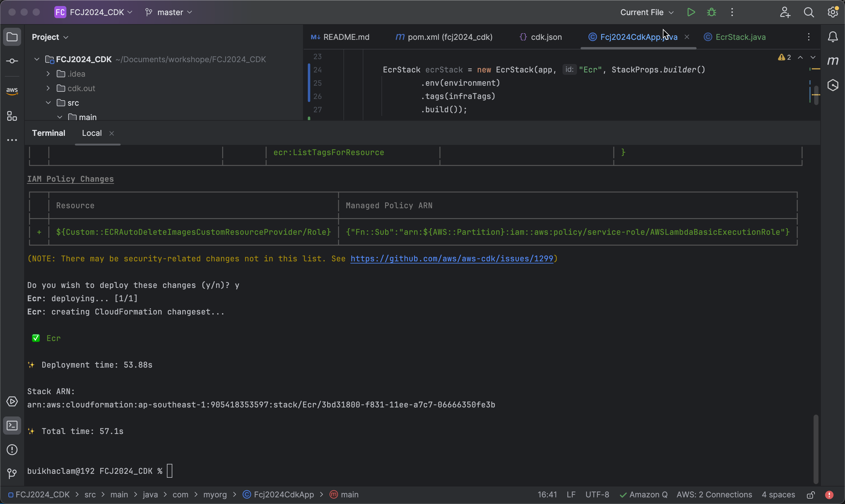
Task: Open the Problems tool window
Action: 12,450
